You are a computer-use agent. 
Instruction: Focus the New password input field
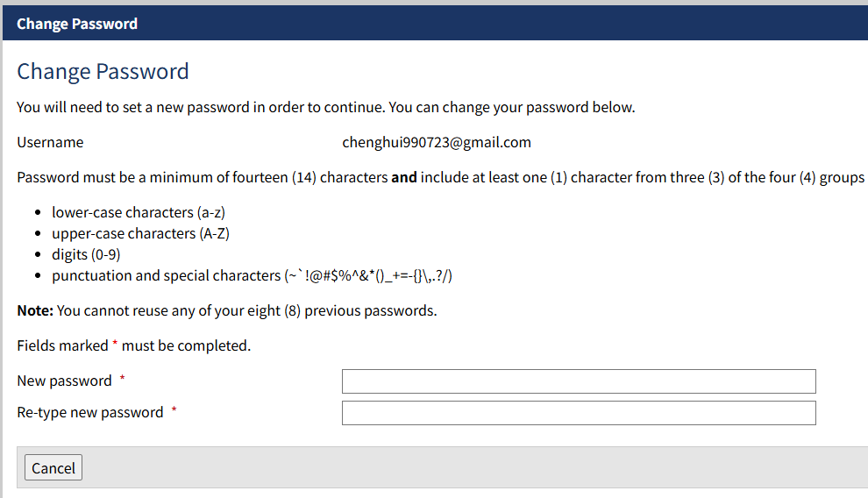(579, 381)
